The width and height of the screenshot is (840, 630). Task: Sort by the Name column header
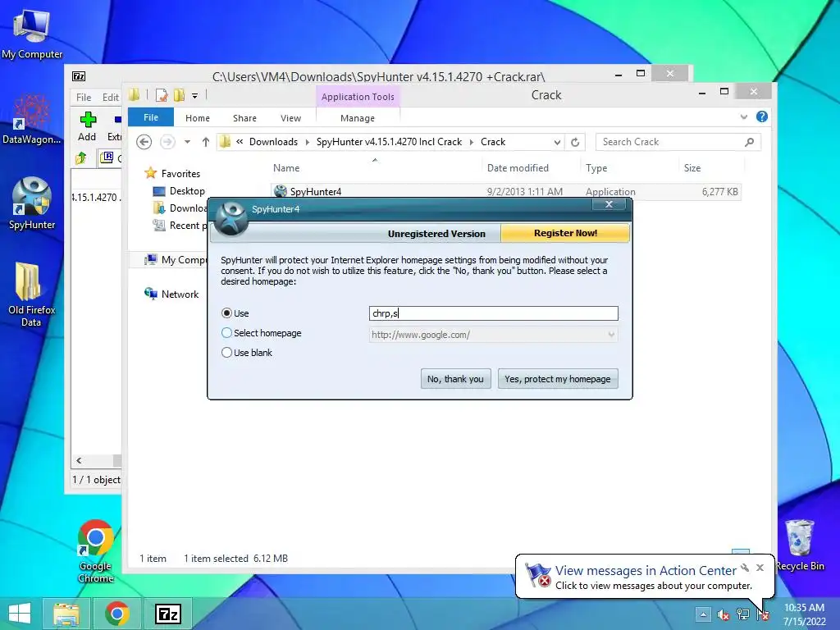pyautogui.click(x=286, y=167)
